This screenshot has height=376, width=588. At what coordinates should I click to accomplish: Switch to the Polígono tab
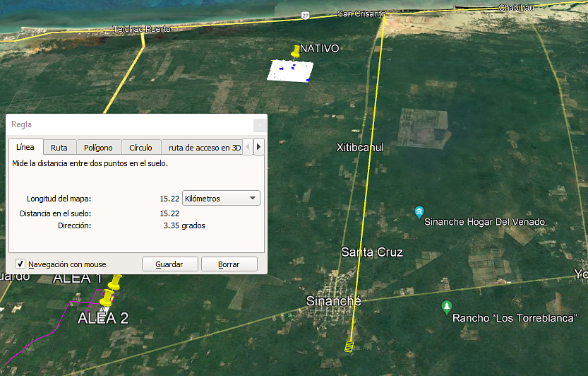click(98, 148)
